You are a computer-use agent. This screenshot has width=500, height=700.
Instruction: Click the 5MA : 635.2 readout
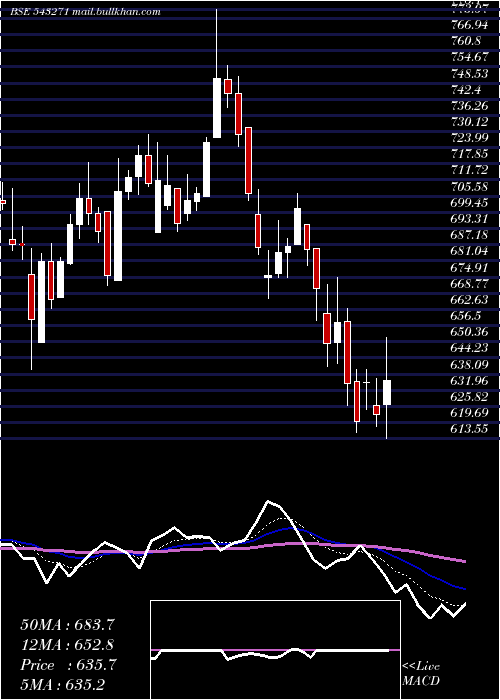click(x=63, y=685)
